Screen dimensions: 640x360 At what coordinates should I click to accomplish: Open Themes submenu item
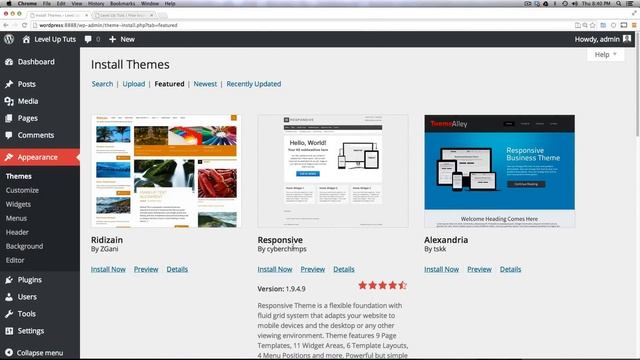[x=19, y=176]
